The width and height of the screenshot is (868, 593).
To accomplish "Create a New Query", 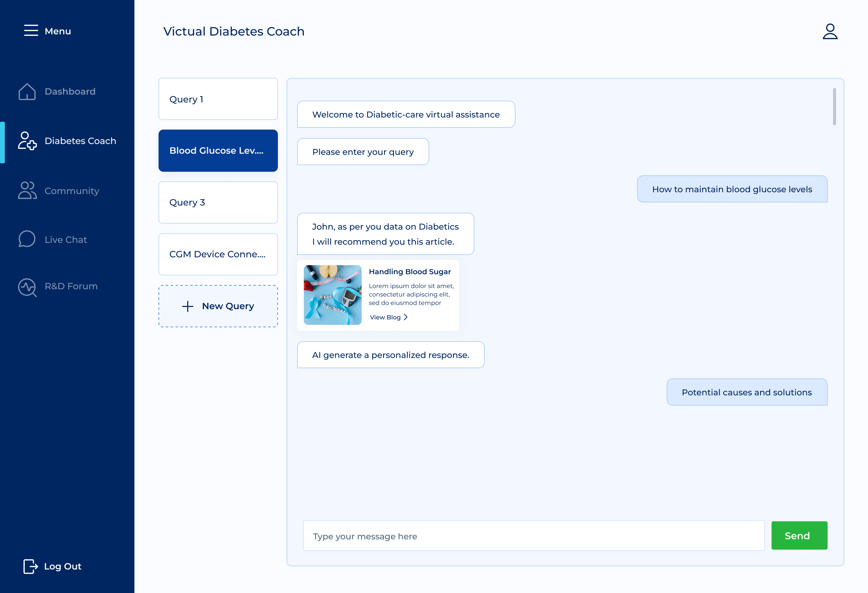I will (218, 306).
